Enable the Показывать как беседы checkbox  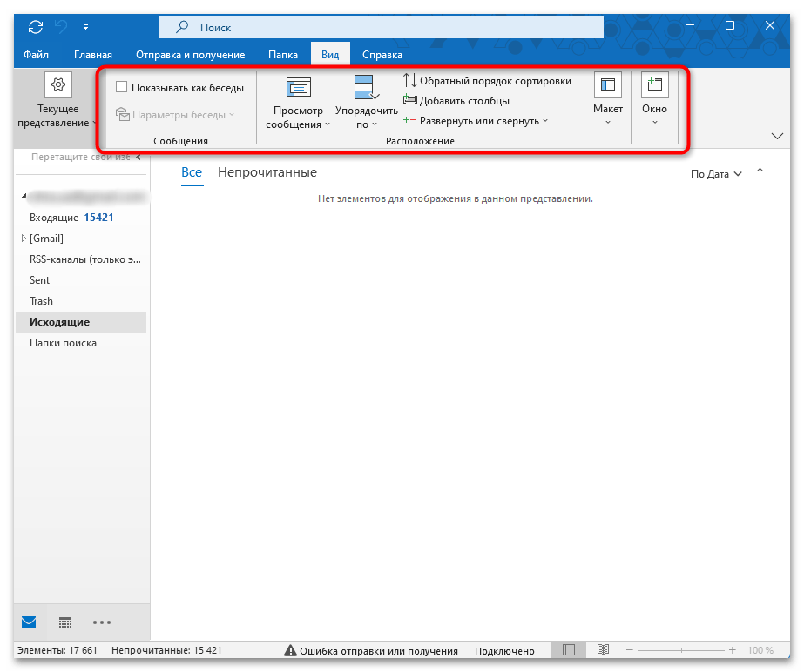[x=122, y=87]
